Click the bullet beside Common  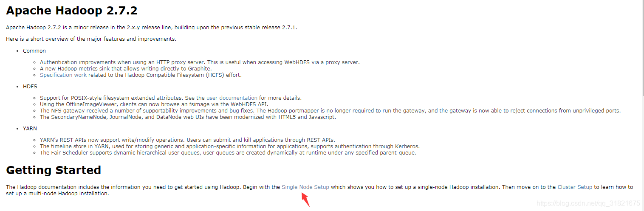(18, 51)
